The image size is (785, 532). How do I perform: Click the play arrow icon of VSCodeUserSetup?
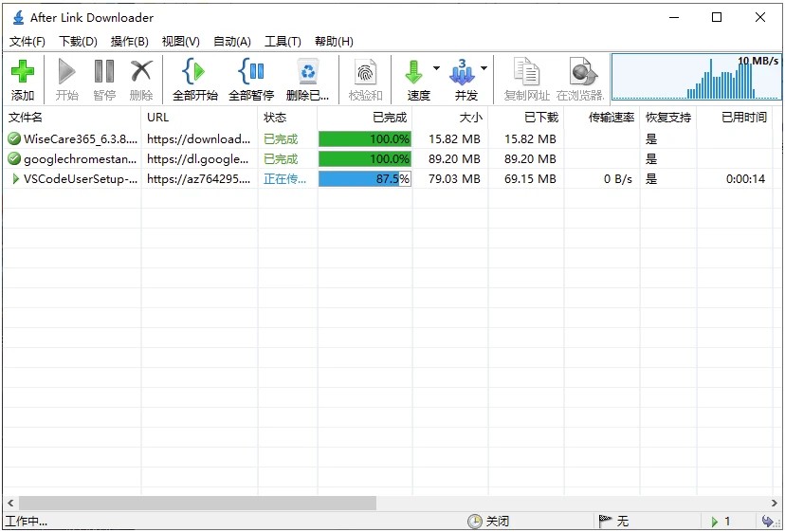pyautogui.click(x=15, y=178)
